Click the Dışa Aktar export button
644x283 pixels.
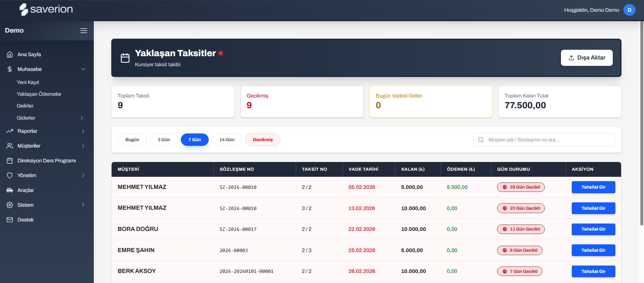click(x=587, y=58)
